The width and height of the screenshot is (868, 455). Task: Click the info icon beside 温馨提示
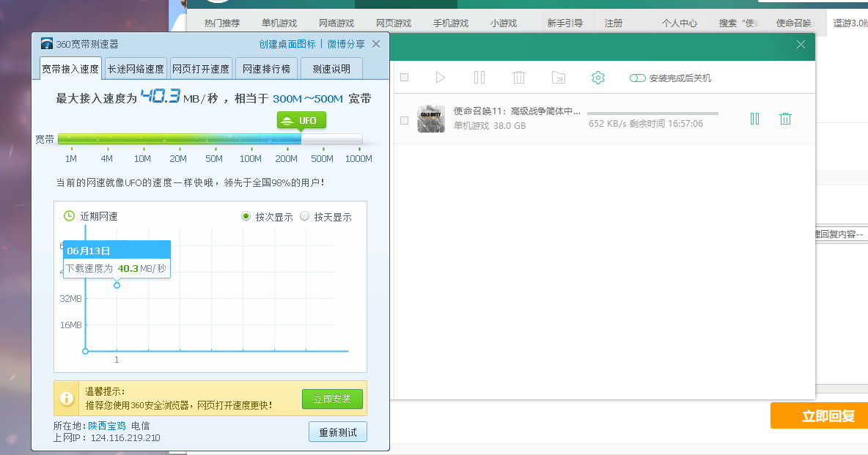[x=67, y=398]
